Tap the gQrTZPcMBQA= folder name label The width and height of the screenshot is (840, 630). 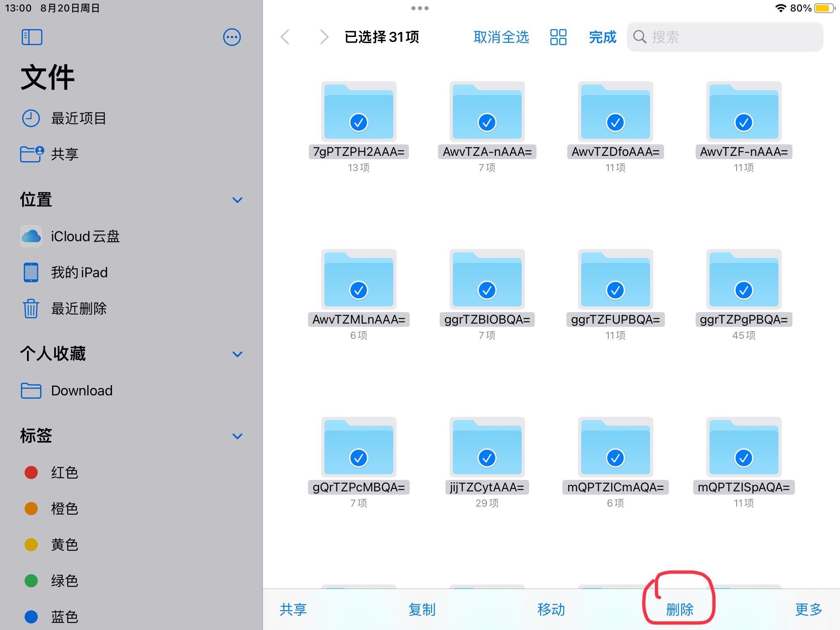point(359,487)
